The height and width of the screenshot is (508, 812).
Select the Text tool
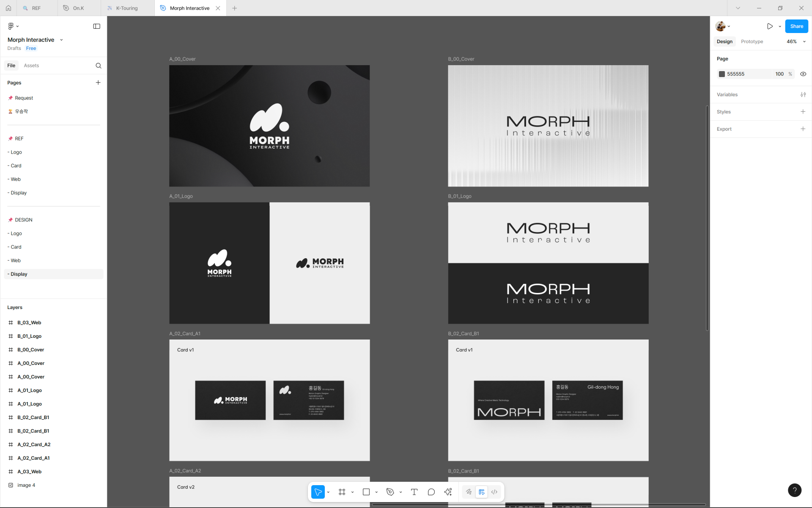tap(414, 492)
